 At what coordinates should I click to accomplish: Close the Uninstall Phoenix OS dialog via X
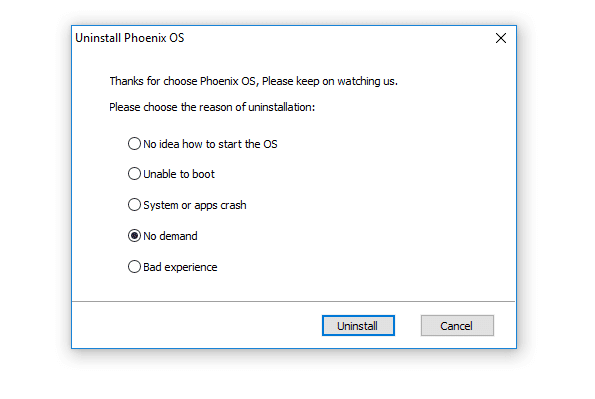coord(501,38)
